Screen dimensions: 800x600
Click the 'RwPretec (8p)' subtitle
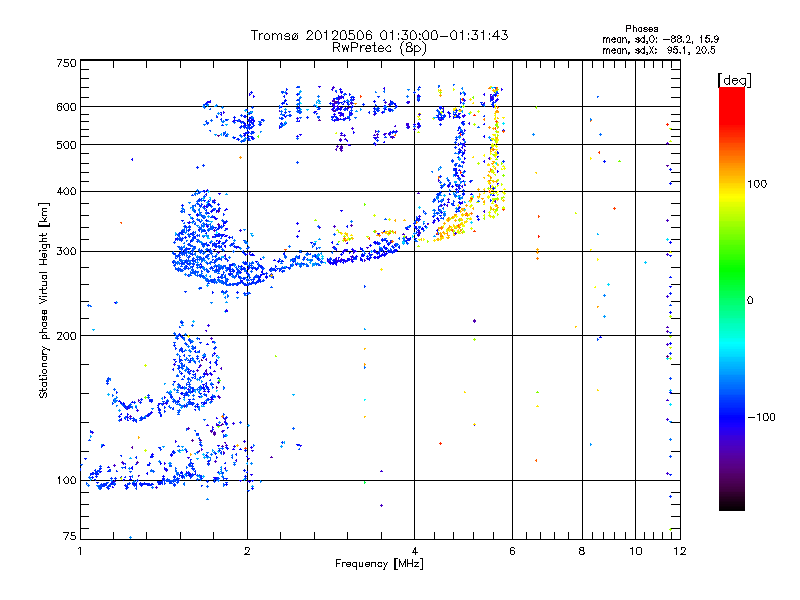click(x=379, y=48)
